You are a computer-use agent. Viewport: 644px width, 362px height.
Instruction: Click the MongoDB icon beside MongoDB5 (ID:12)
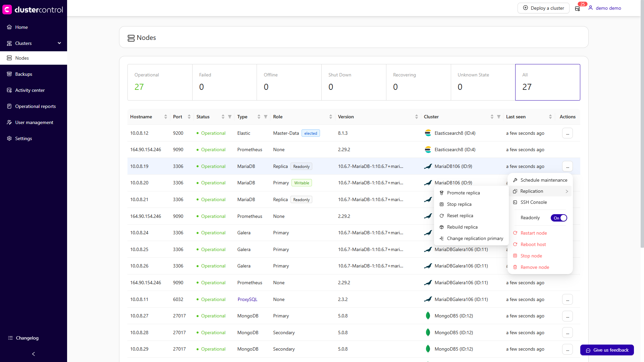point(428,315)
